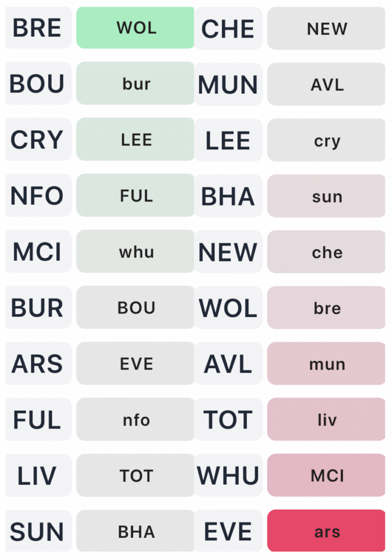Choose the MUN team label
Image resolution: width=392 pixels, height=558 pixels.
coord(228,84)
